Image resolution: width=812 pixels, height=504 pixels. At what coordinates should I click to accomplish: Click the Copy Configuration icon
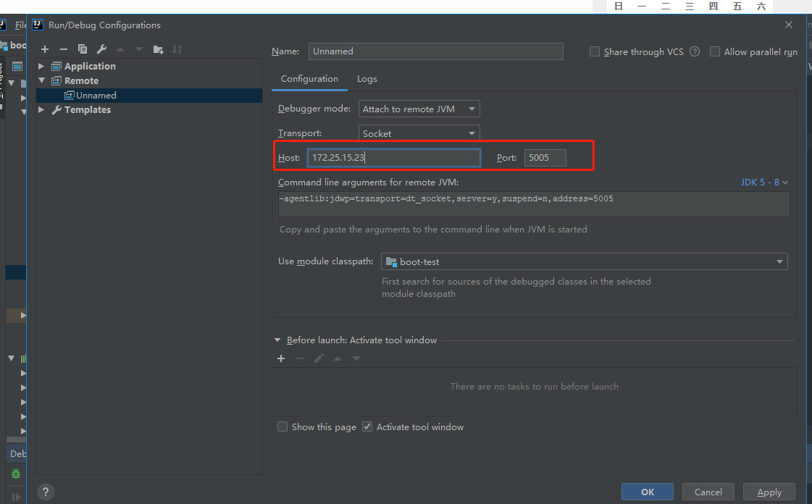point(83,49)
